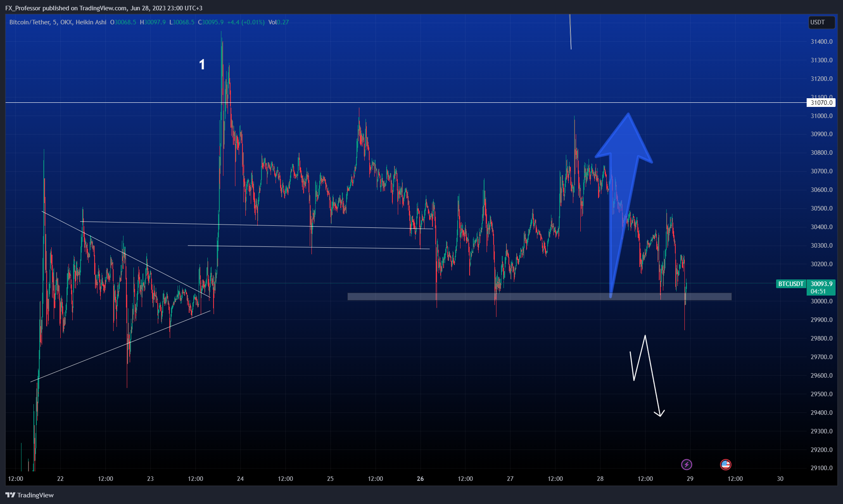Click the 31070.0 horizontal line price label
This screenshot has width=843, height=504.
click(821, 103)
